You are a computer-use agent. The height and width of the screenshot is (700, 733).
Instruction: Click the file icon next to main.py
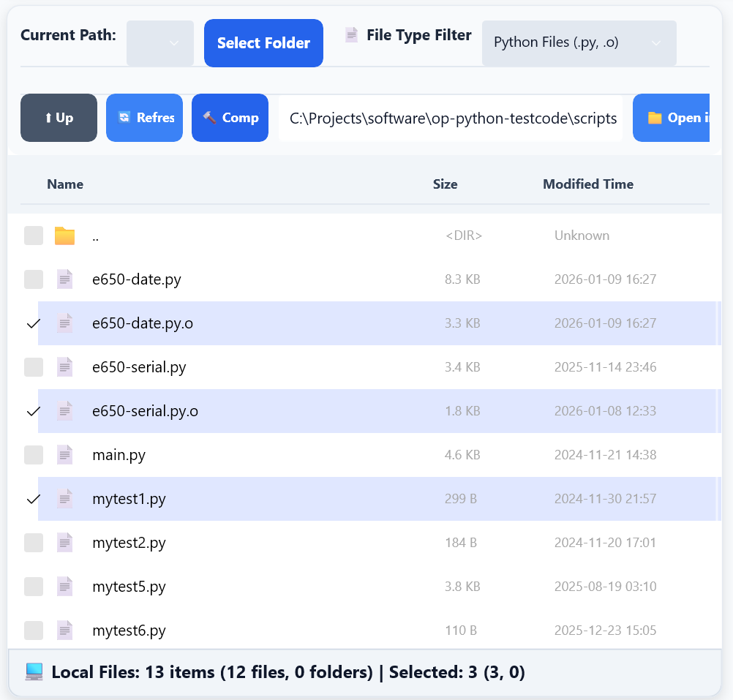[x=64, y=454]
